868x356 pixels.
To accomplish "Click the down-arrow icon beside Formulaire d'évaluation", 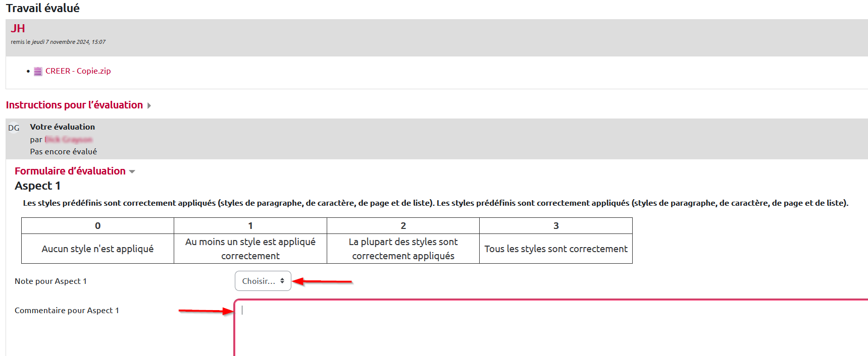I will click(132, 172).
